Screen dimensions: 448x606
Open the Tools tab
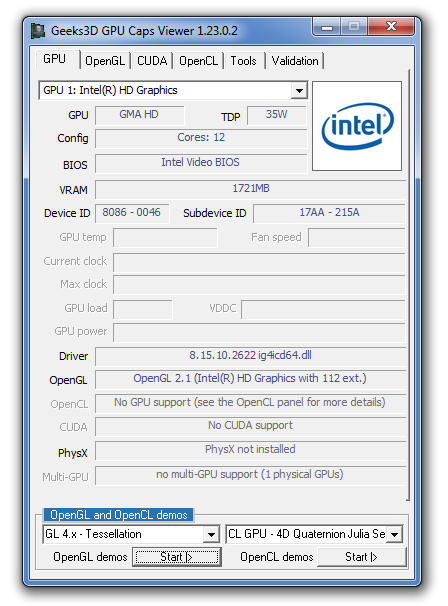[x=244, y=61]
